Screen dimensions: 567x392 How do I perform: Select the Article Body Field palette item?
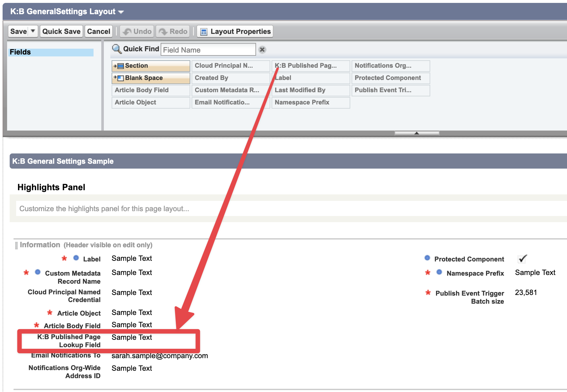pos(151,90)
